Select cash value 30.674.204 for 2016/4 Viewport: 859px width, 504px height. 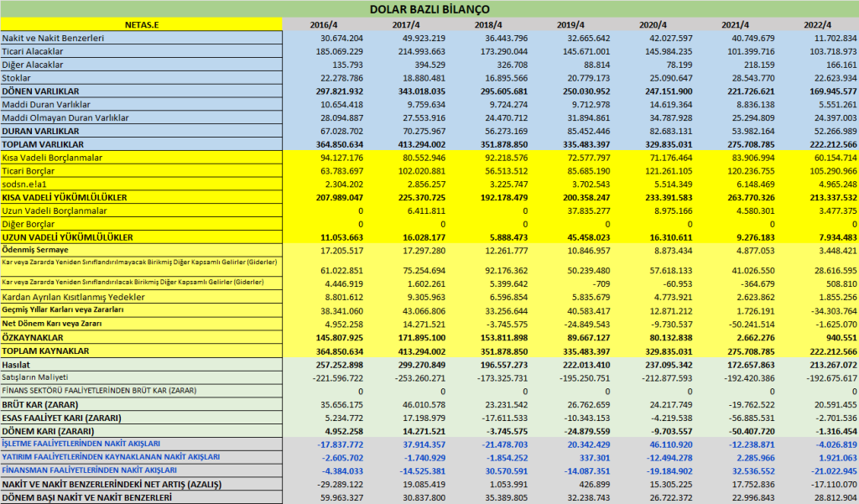342,39
